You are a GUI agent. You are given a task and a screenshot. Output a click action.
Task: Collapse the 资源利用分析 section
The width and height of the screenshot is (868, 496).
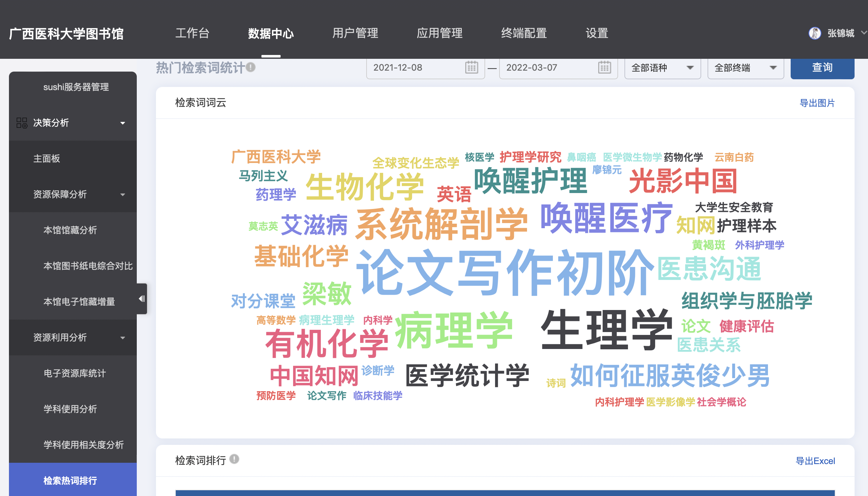click(x=123, y=337)
